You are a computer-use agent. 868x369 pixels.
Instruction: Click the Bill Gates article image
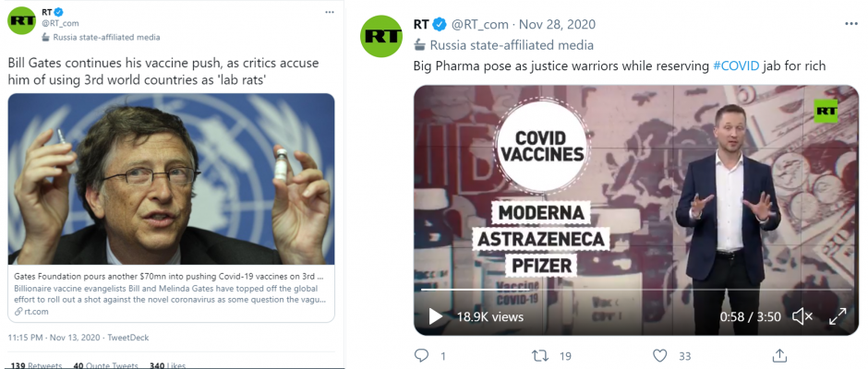[171, 179]
